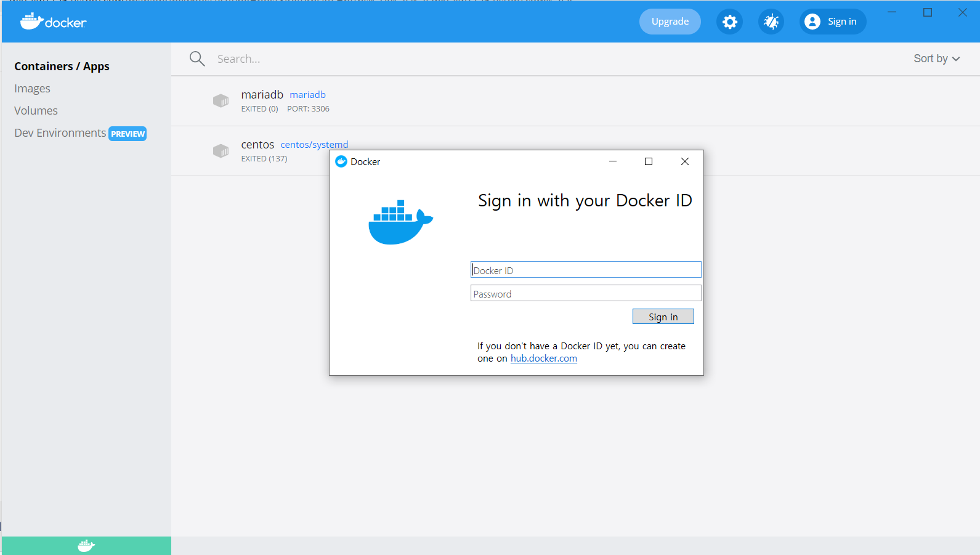980x555 pixels.
Task: Minimize the Docker sign-in dialog
Action: pos(613,161)
